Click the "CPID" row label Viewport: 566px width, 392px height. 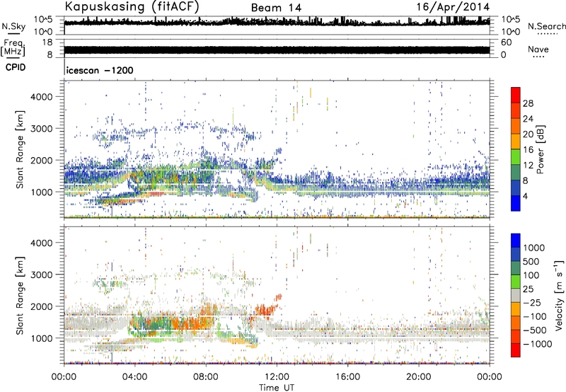[16, 67]
